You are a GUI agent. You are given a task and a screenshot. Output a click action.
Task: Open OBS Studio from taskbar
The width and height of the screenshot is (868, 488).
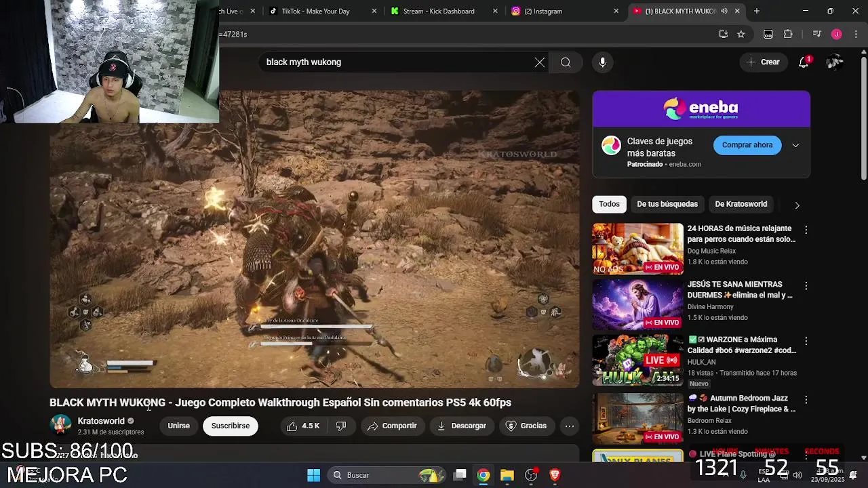click(531, 475)
